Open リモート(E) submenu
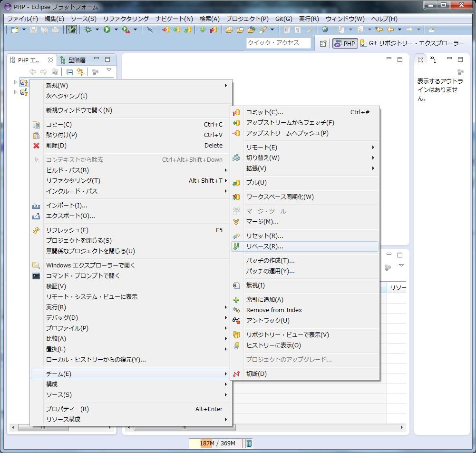This screenshot has height=453, width=476. (305, 148)
